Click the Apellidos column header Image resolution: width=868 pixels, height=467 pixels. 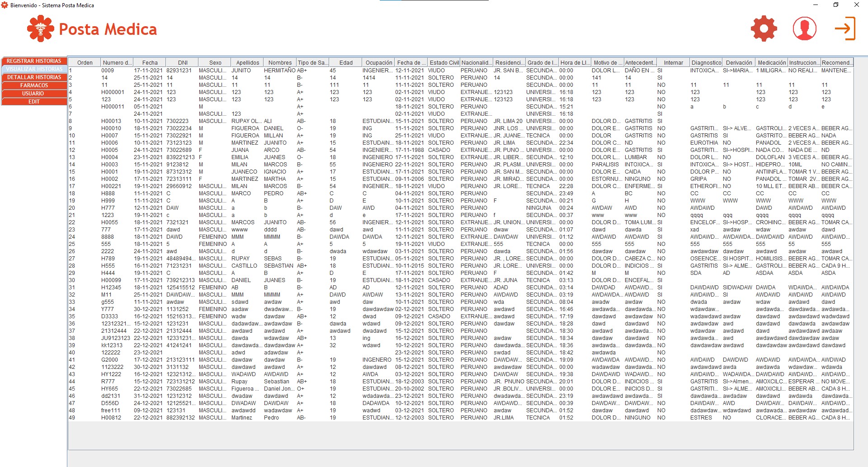tap(247, 63)
